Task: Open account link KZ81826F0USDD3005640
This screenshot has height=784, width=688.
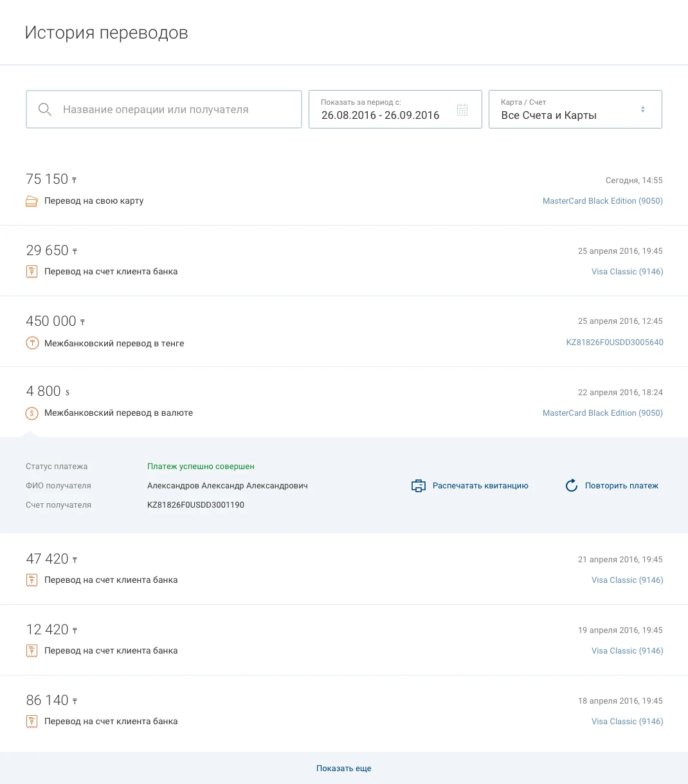Action: point(614,343)
